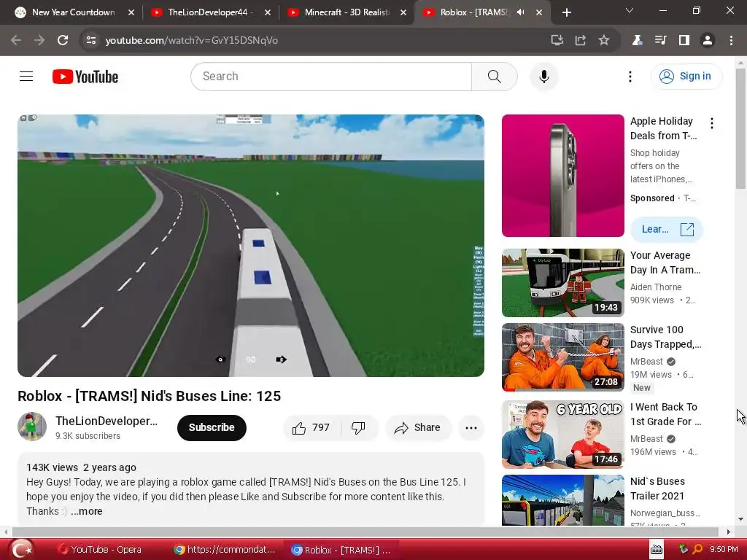Click the horizontal page scrollbar
Screen dimensions: 747x560
click(365, 532)
